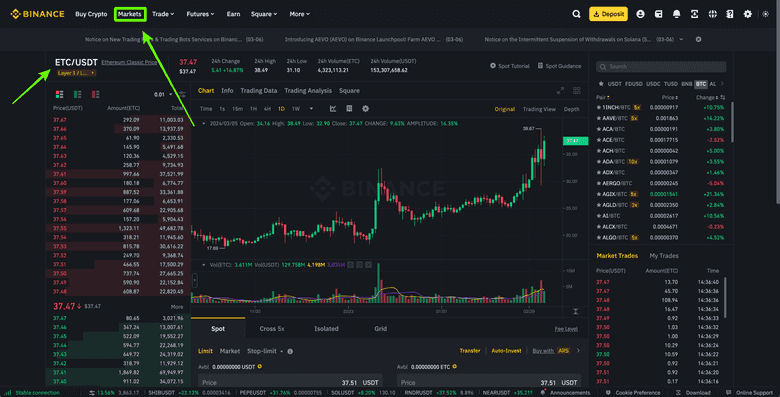Open the Ethereum Classic Price link
This screenshot has height=397, width=780.
pos(129,62)
